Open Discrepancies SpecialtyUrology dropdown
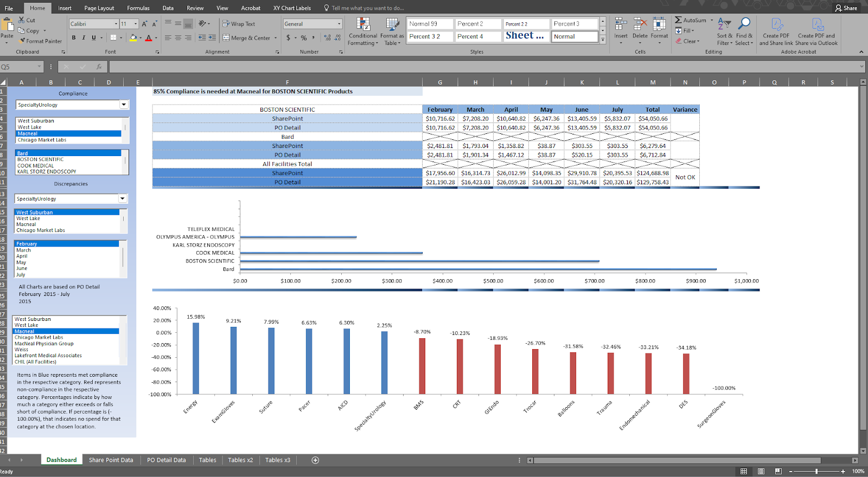The width and height of the screenshot is (868, 477). pos(123,198)
